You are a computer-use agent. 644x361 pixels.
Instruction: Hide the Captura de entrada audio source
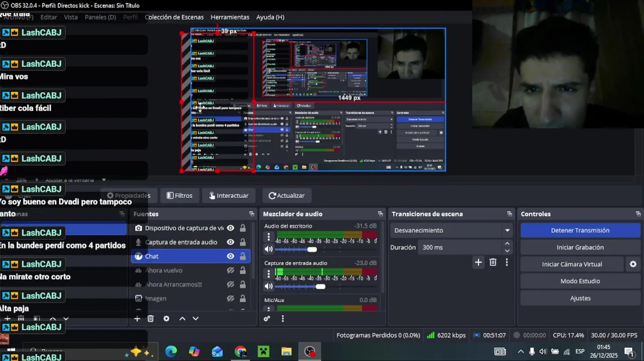[x=230, y=242]
